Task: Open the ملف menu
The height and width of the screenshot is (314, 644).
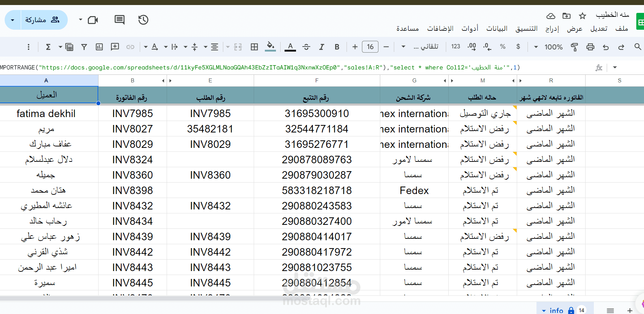Action: pyautogui.click(x=621, y=29)
